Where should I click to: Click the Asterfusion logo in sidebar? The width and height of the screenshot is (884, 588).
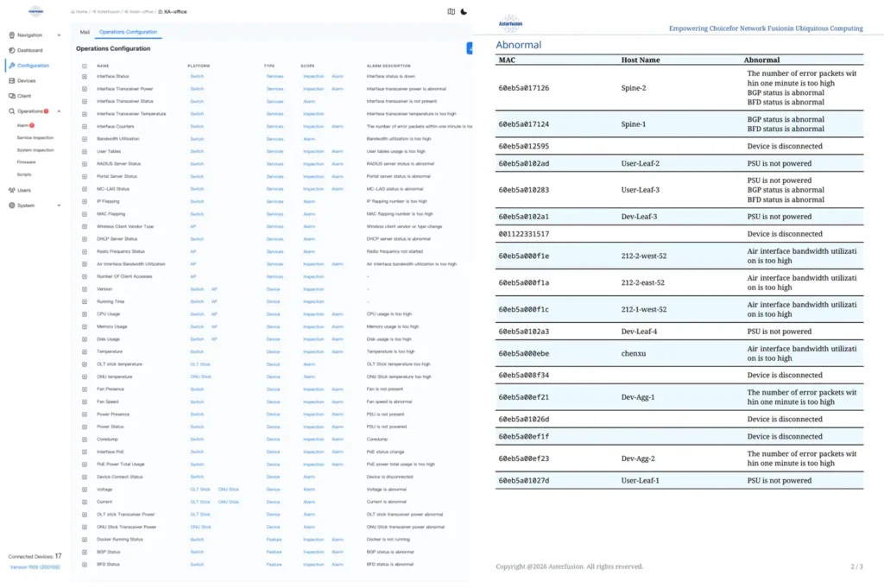click(35, 11)
